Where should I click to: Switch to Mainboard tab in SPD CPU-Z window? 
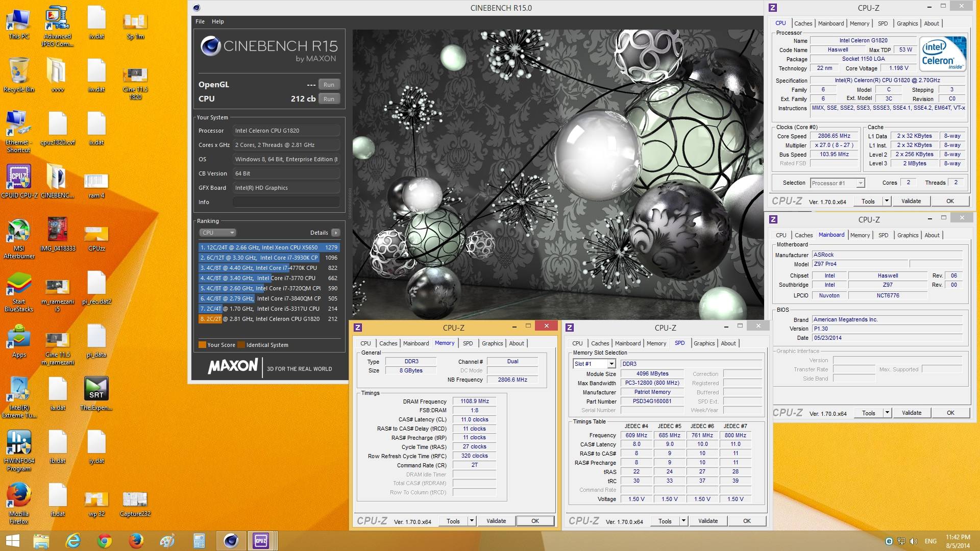point(628,343)
